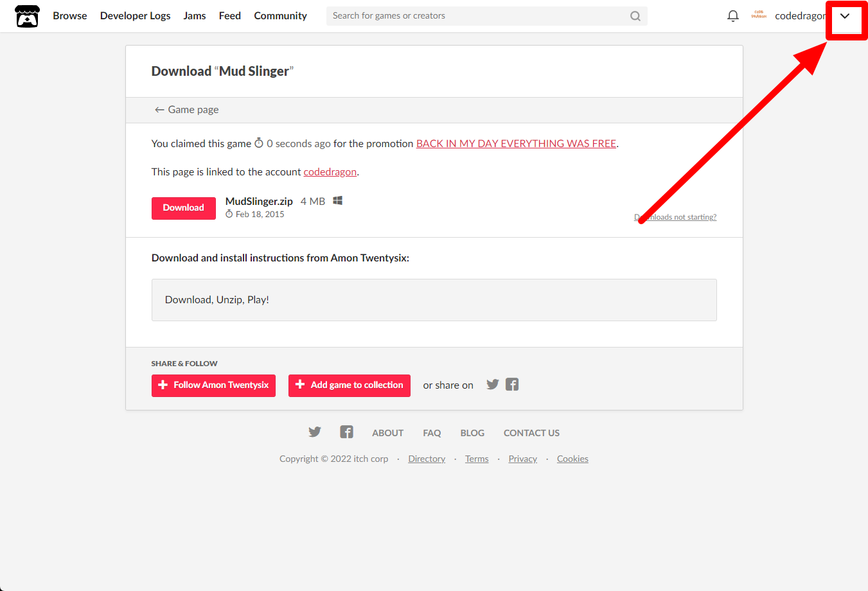868x591 pixels.
Task: Go to Jams
Action: click(x=195, y=16)
